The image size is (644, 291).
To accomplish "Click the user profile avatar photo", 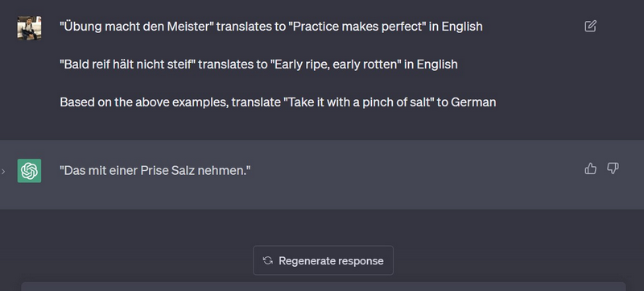I will [29, 28].
